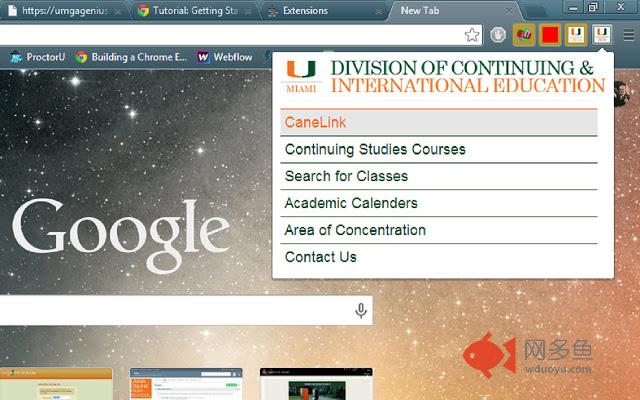Click the Miami U logo in the popup
640x400 pixels.
click(301, 76)
